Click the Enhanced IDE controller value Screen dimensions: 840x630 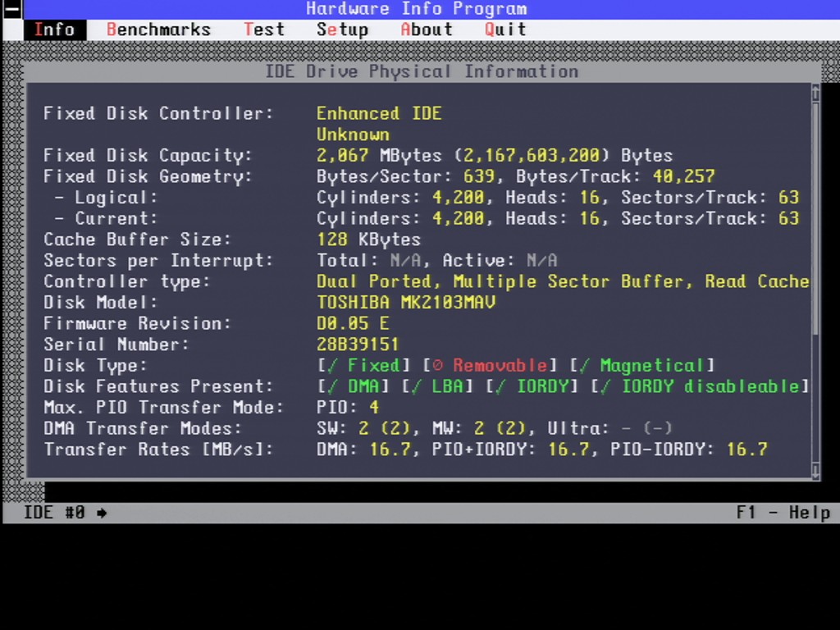coord(379,113)
